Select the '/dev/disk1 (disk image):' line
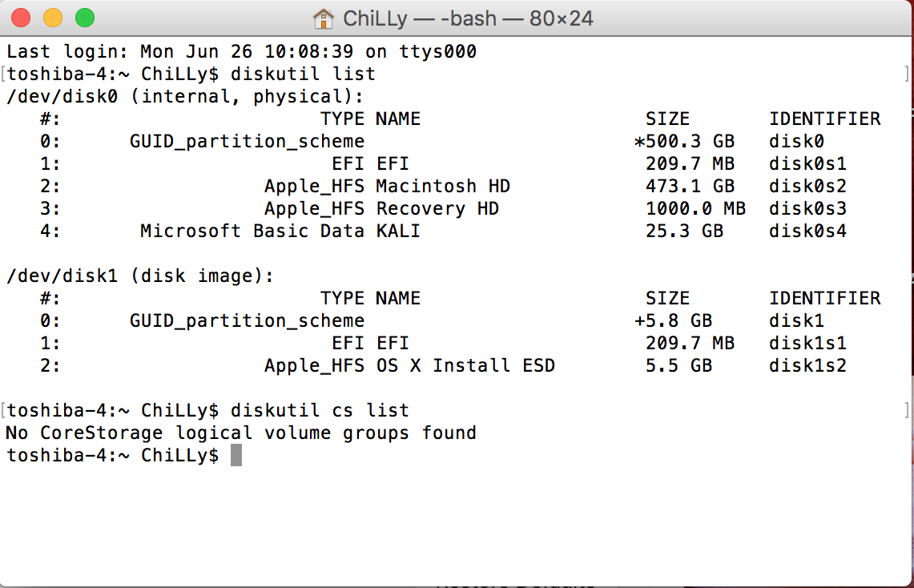Screen dimensions: 914x588 click(140, 276)
